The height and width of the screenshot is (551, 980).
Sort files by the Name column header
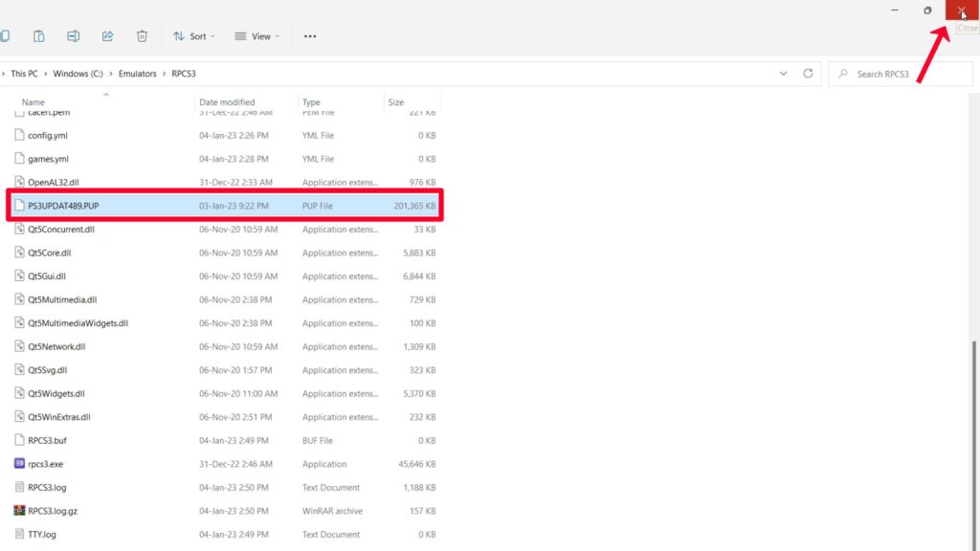point(33,102)
